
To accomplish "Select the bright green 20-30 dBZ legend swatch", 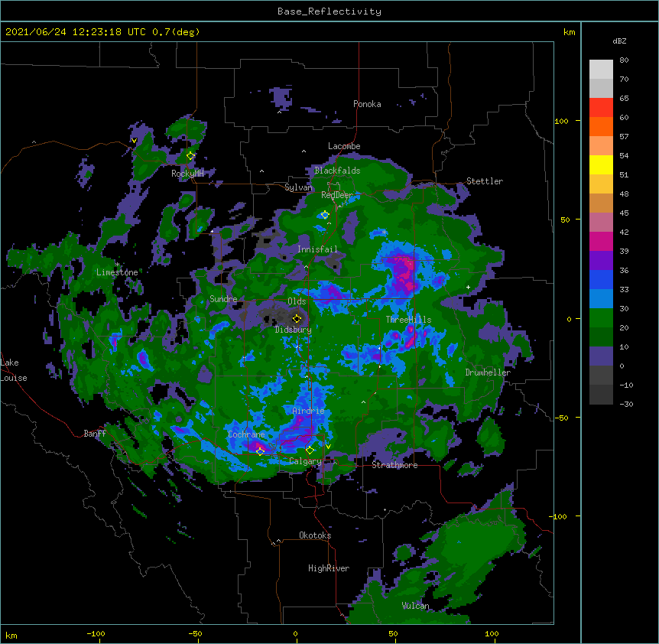I will coord(601,318).
